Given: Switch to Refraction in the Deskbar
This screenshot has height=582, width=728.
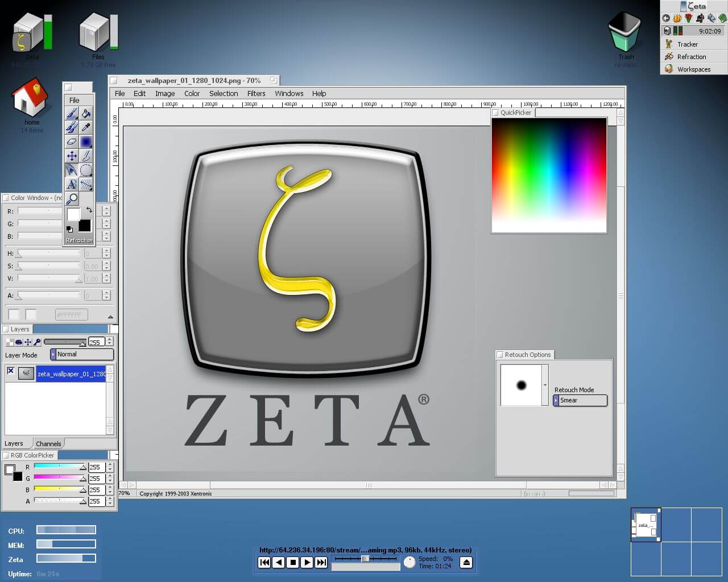Looking at the screenshot, I should (694, 57).
